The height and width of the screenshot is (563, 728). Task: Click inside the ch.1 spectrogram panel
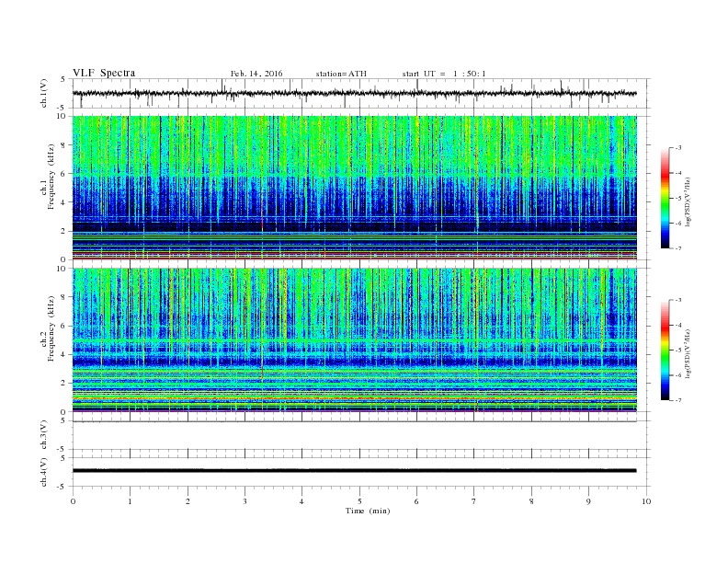(355, 188)
